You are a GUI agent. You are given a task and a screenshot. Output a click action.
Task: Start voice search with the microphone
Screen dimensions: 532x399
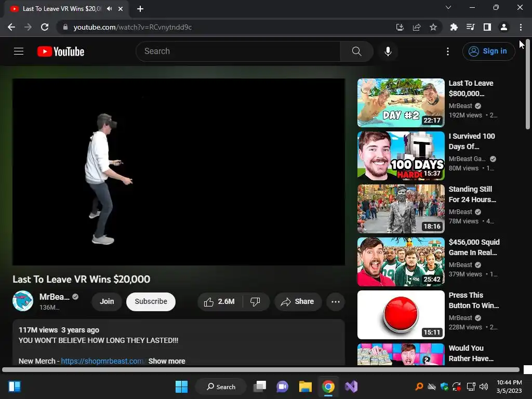coord(388,51)
